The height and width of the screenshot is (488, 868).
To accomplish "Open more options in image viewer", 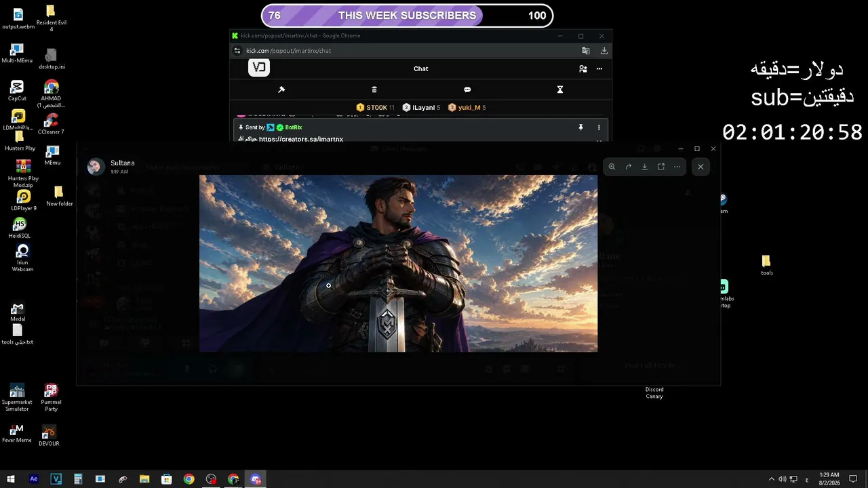I will (677, 167).
